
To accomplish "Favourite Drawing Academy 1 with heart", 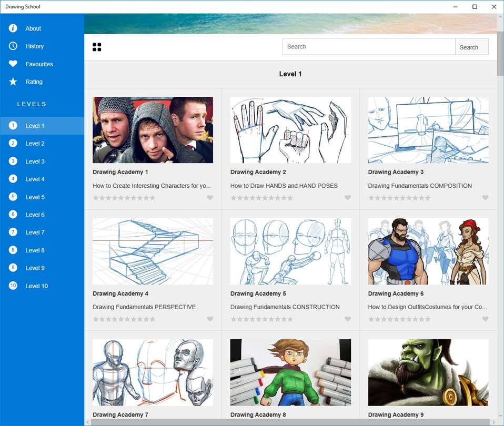I will click(x=210, y=198).
